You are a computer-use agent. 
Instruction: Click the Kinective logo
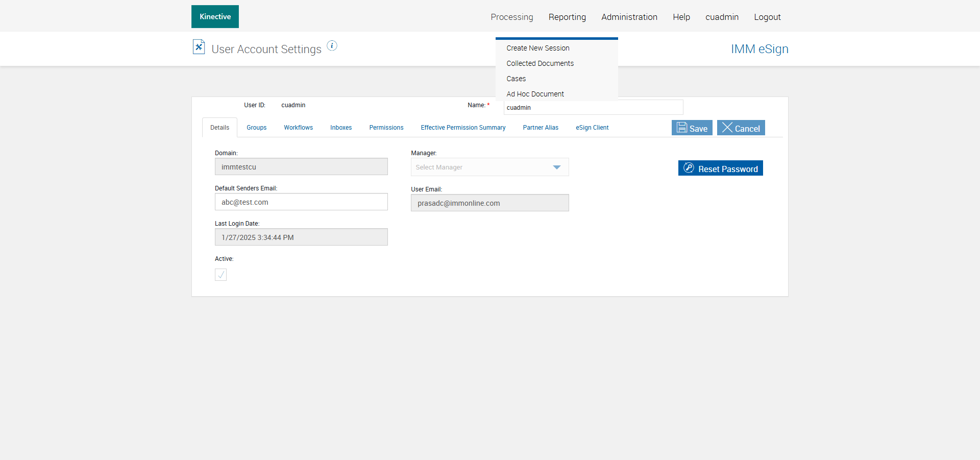(215, 17)
